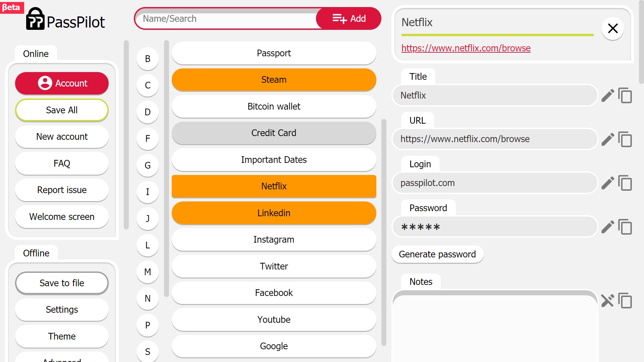The height and width of the screenshot is (362, 644).
Task: Click the edit pencil icon beside Title
Action: coord(607,96)
